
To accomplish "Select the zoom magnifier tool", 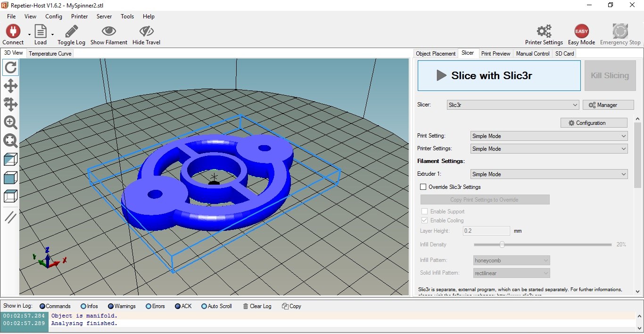I will coord(10,122).
